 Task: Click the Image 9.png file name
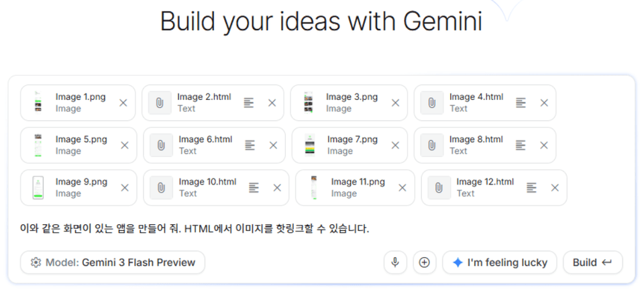point(81,182)
